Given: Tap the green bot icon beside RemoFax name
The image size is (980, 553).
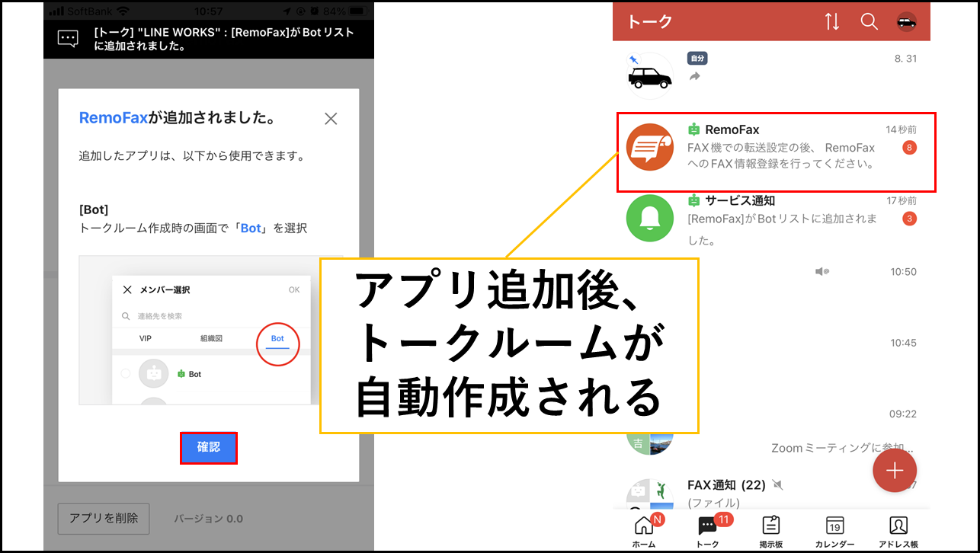Looking at the screenshot, I should 693,129.
